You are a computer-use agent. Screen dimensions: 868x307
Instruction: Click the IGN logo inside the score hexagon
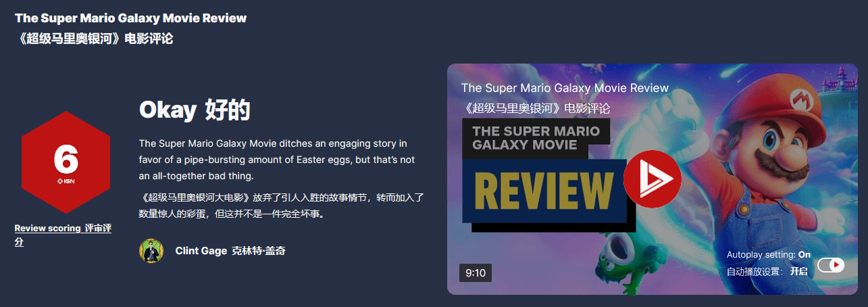click(66, 182)
